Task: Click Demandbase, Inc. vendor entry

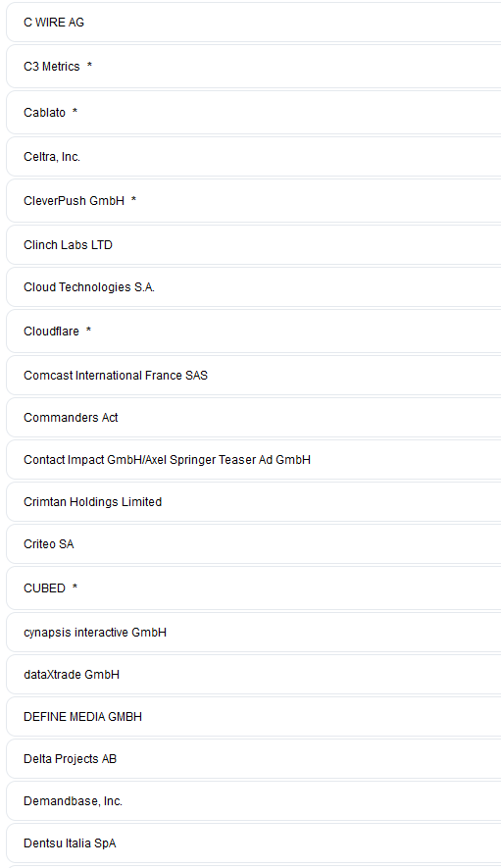Action: point(254,801)
